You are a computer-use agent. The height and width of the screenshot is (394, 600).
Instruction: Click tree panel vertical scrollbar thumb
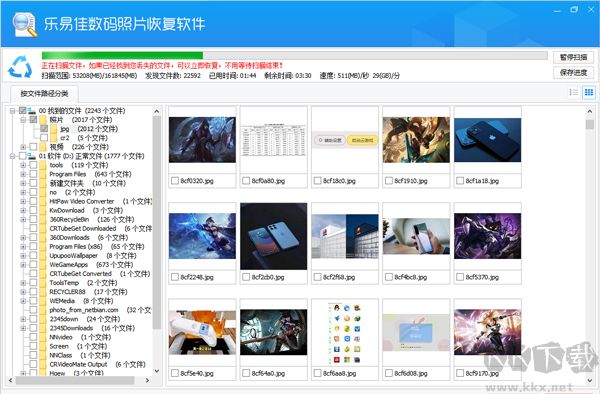(x=157, y=222)
